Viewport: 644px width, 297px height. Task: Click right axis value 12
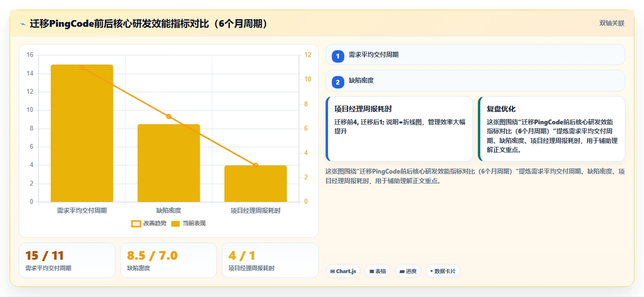pyautogui.click(x=307, y=55)
